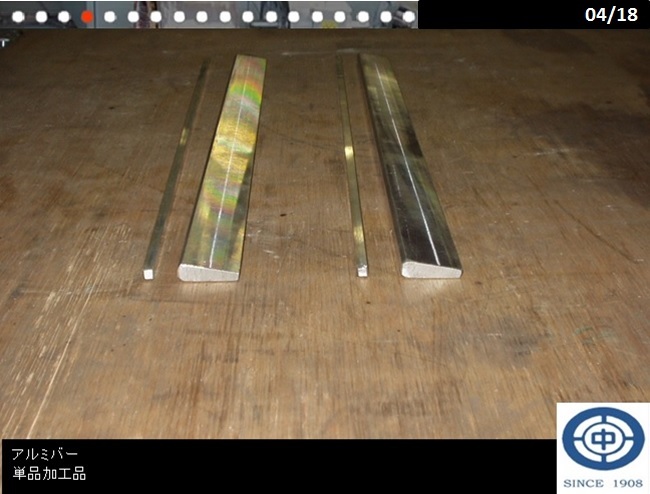
Task: Select the sixteenth slide indicator dot
Action: tap(363, 16)
